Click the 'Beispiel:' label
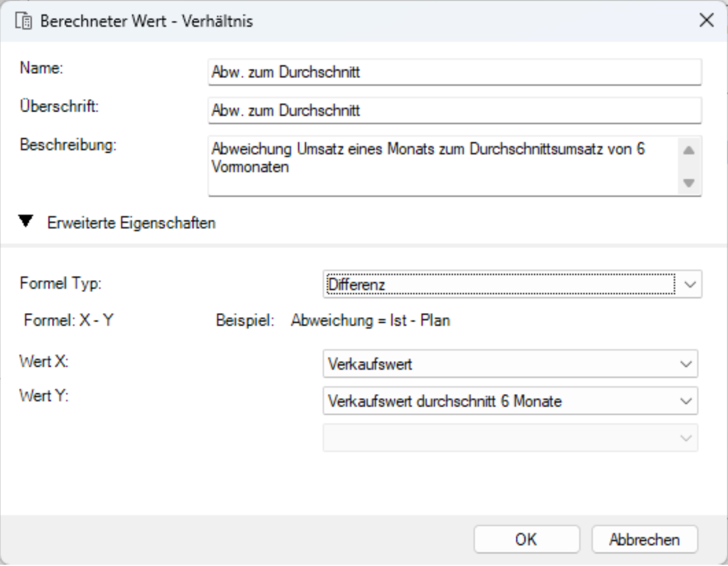This screenshot has height=566, width=728. point(245,320)
